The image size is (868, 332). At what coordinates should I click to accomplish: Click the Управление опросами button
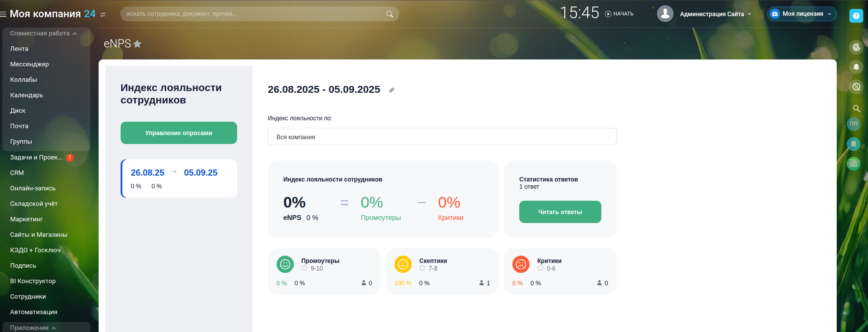point(179,133)
